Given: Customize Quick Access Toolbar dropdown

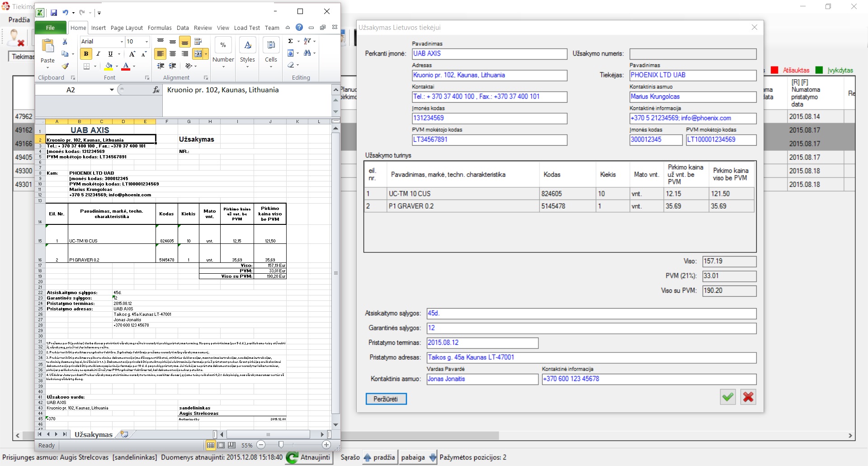Looking at the screenshot, I should [x=99, y=13].
